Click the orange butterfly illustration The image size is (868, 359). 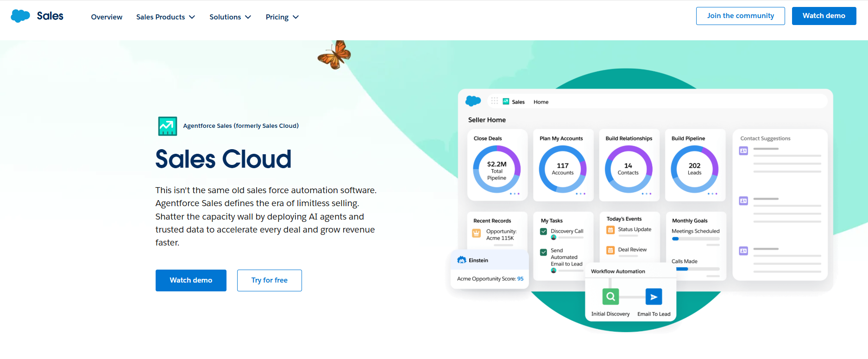click(334, 55)
